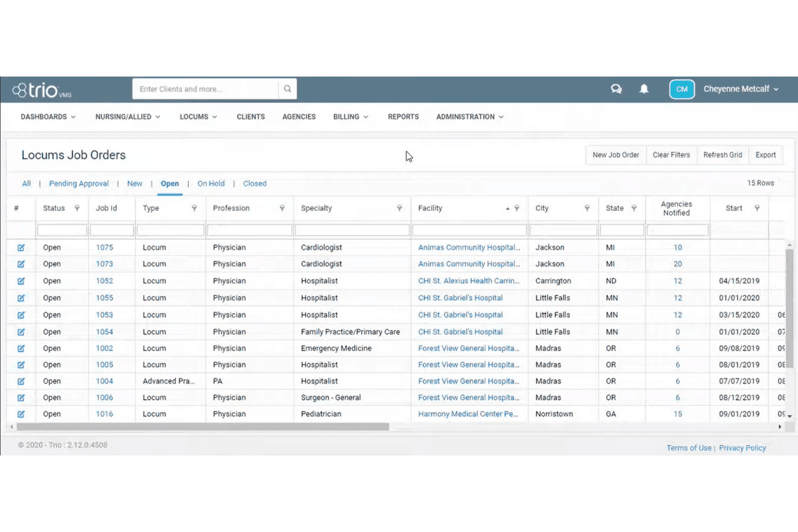Screen dimensions: 798x532
Task: Click the New Job Order button
Action: click(616, 155)
